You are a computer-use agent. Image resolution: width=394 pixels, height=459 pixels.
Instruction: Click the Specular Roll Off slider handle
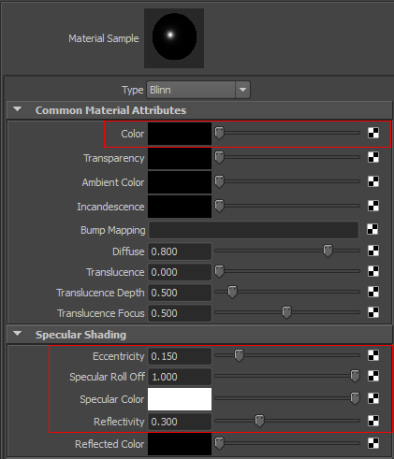pos(355,376)
